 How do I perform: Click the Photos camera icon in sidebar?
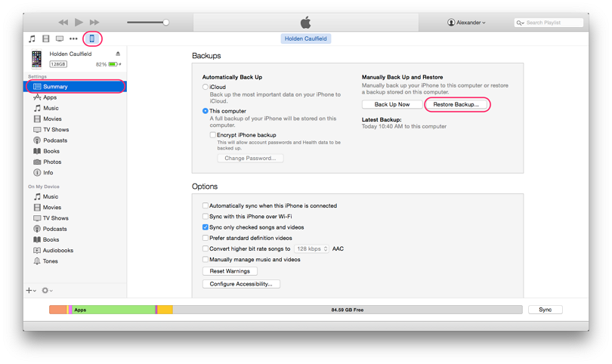pos(37,162)
